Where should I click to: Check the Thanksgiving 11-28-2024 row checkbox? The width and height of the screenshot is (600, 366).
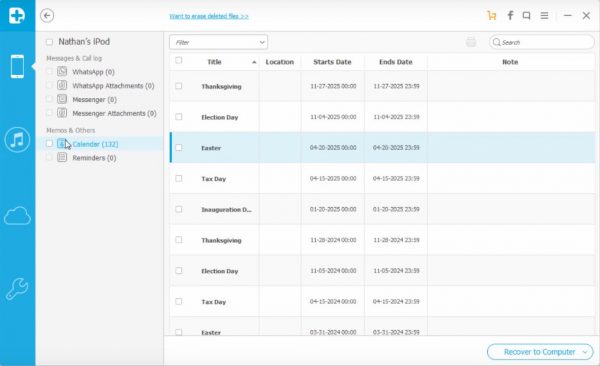pyautogui.click(x=179, y=240)
